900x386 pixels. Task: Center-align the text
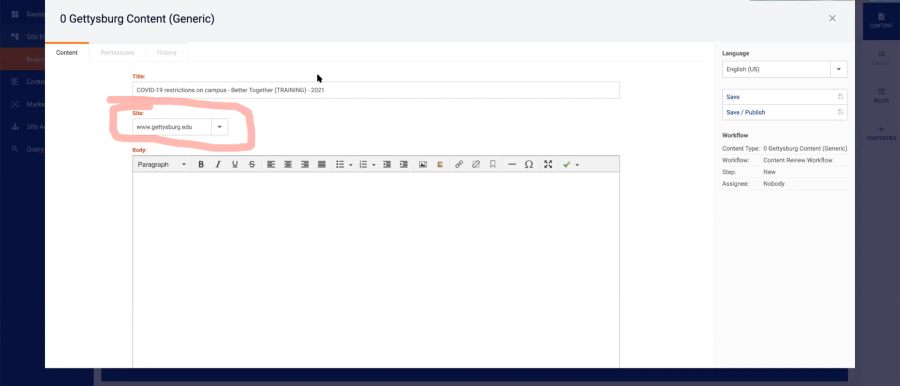click(288, 164)
